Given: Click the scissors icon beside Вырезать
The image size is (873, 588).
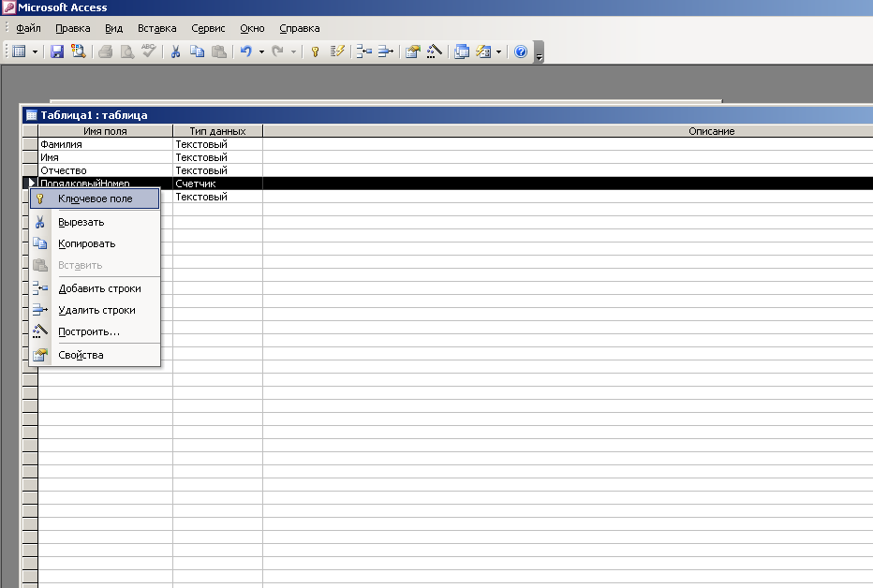Looking at the screenshot, I should pos(40,222).
